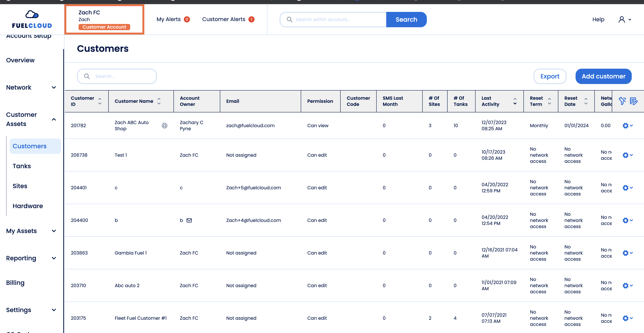This screenshot has height=333, width=644.
Task: Click magnifier icon in customers search box
Action: [x=87, y=76]
